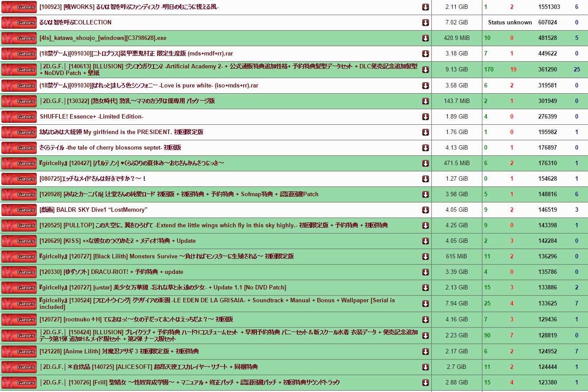The height and width of the screenshot is (392, 588).
Task: Download the BALDR SKY Dive1 LostMemory torrent
Action: pos(426,210)
